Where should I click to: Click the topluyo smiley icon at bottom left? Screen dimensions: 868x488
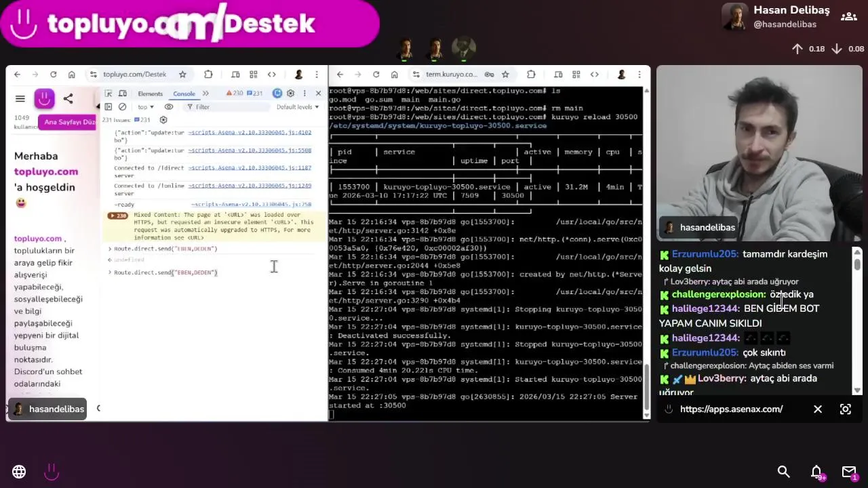[x=52, y=472]
